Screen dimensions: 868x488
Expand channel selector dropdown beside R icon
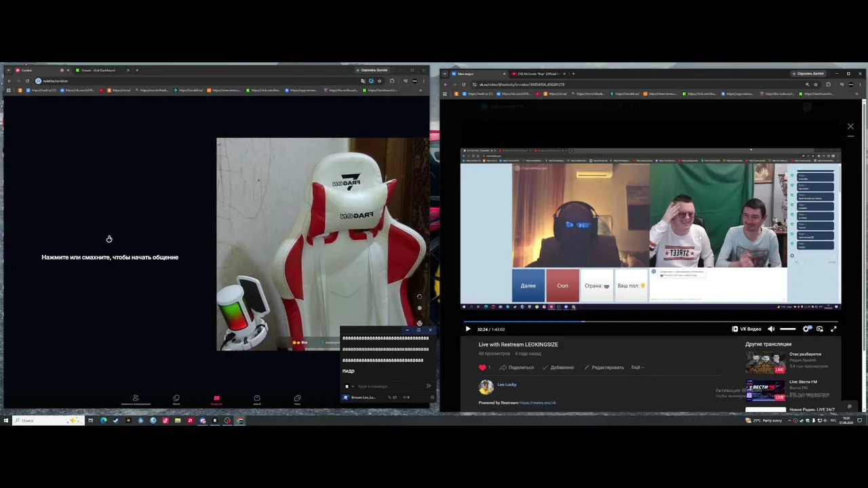tap(352, 386)
